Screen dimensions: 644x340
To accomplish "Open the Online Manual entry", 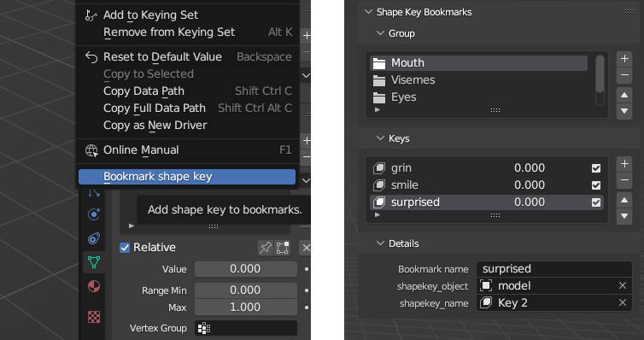I will tap(187, 149).
